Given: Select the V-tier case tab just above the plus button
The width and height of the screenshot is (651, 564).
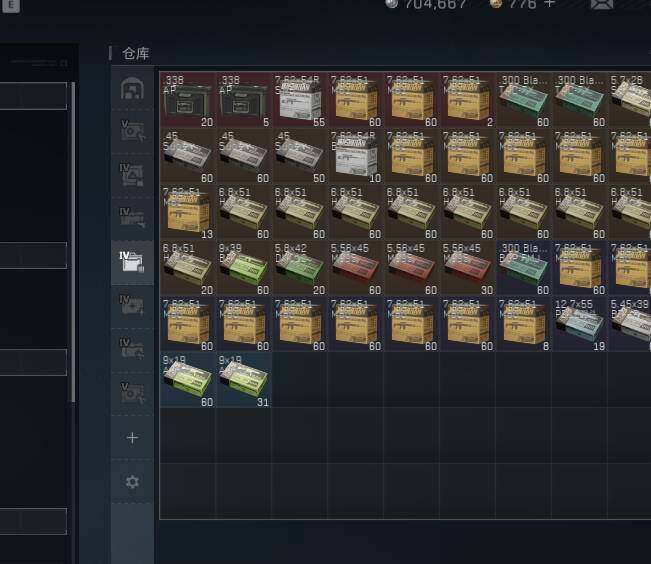Looking at the screenshot, I should [132, 393].
